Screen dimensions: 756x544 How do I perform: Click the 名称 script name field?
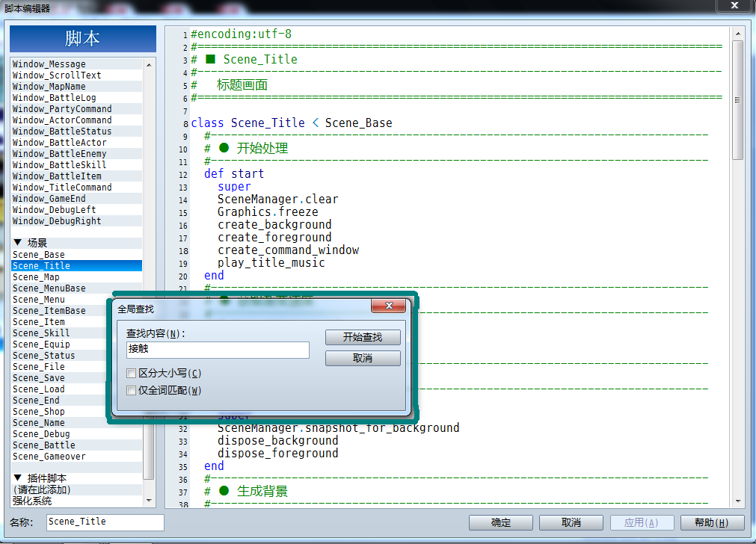[105, 522]
